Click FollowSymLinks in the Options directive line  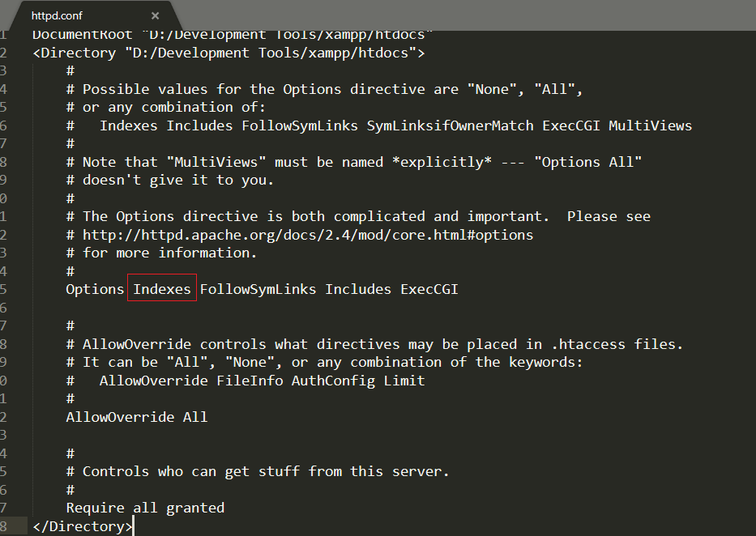[258, 289]
